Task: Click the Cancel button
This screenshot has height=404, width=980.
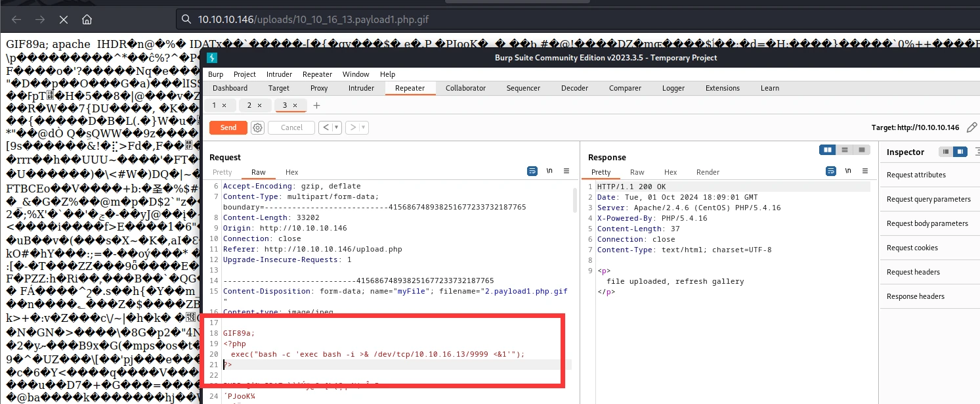Action: [291, 127]
